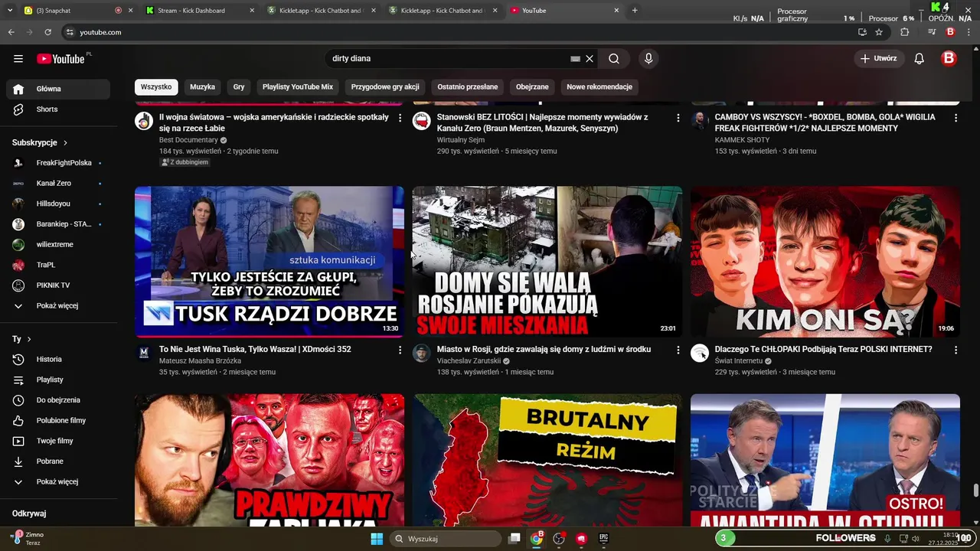This screenshot has height=551, width=980.
Task: Select 'Przygodowe gry akcji' chip
Action: point(385,87)
